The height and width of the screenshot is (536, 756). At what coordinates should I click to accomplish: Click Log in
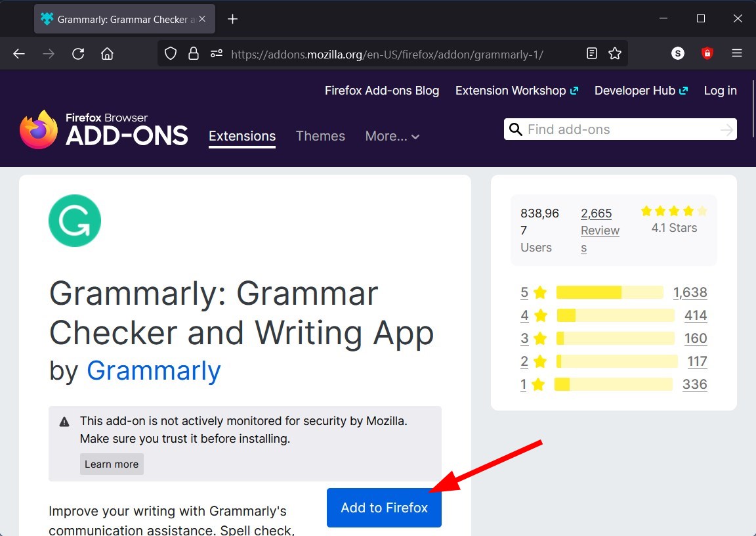point(721,91)
